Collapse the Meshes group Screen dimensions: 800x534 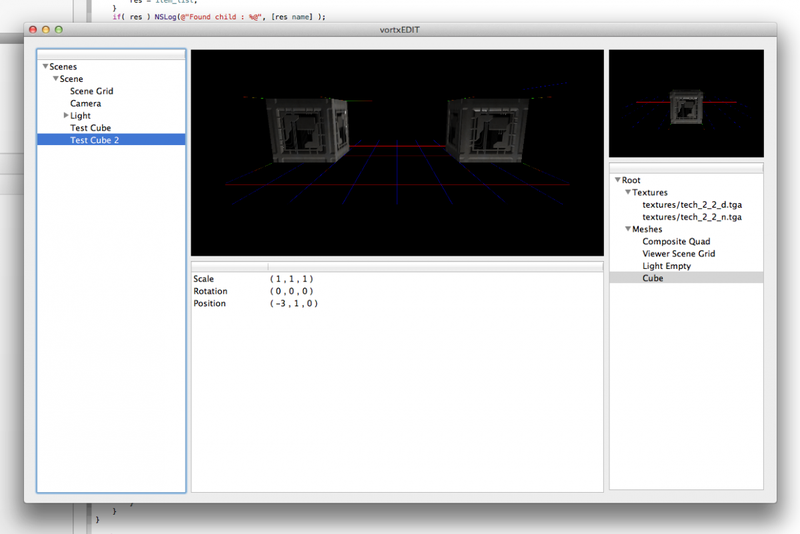(x=628, y=228)
